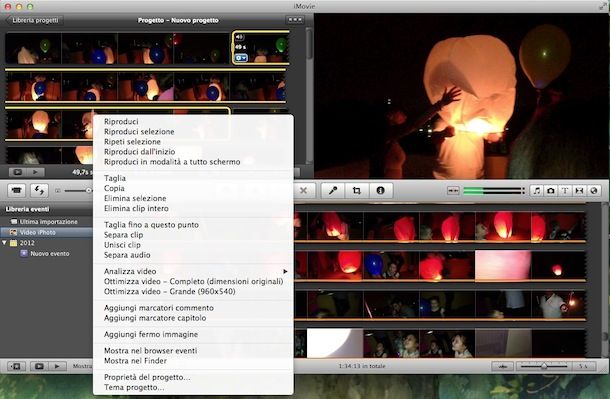Choose Ottimizza video – Grande (960x540)
The image size is (610, 399).
click(170, 292)
